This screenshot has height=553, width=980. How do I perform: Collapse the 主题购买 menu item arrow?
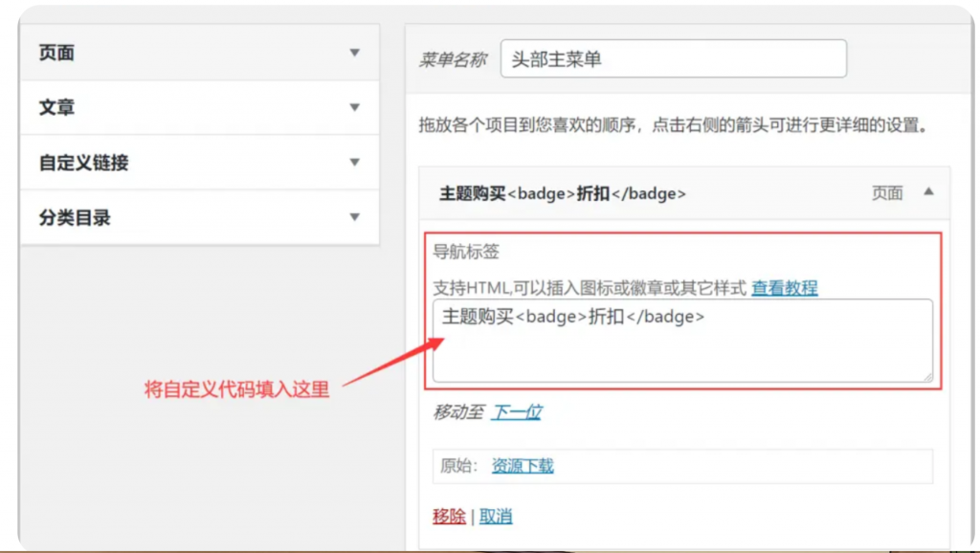928,192
